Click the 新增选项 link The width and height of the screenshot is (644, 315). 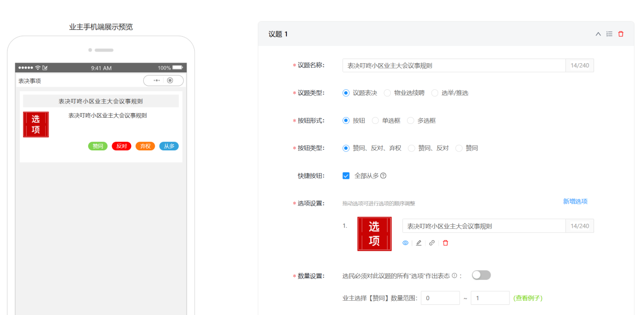[575, 201]
